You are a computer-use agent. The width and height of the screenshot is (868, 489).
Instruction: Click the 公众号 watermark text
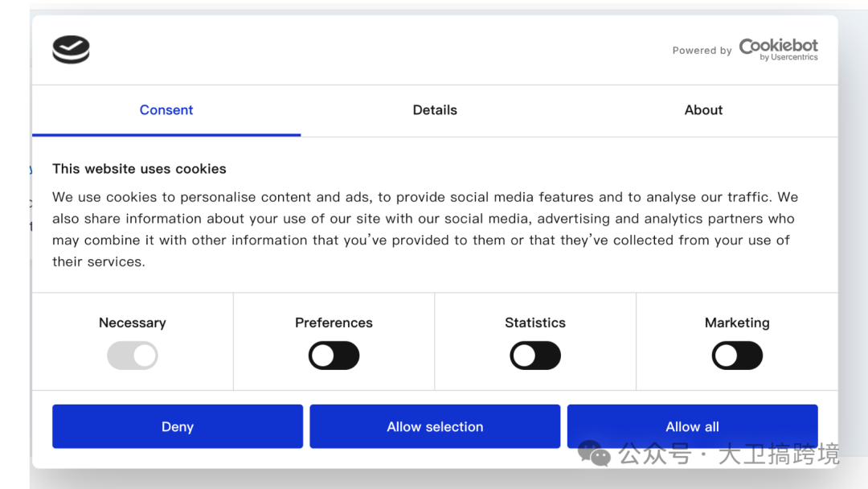[655, 454]
